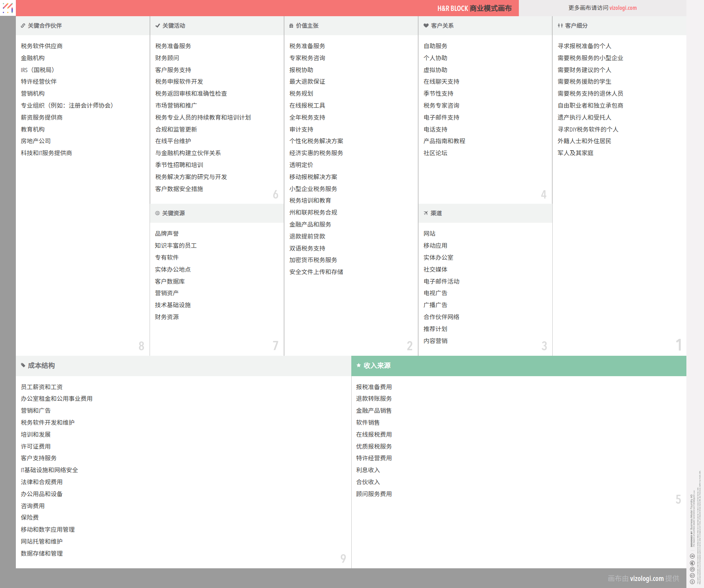Open the vizologi.com link in the header
This screenshot has width=704, height=588.
click(x=623, y=8)
